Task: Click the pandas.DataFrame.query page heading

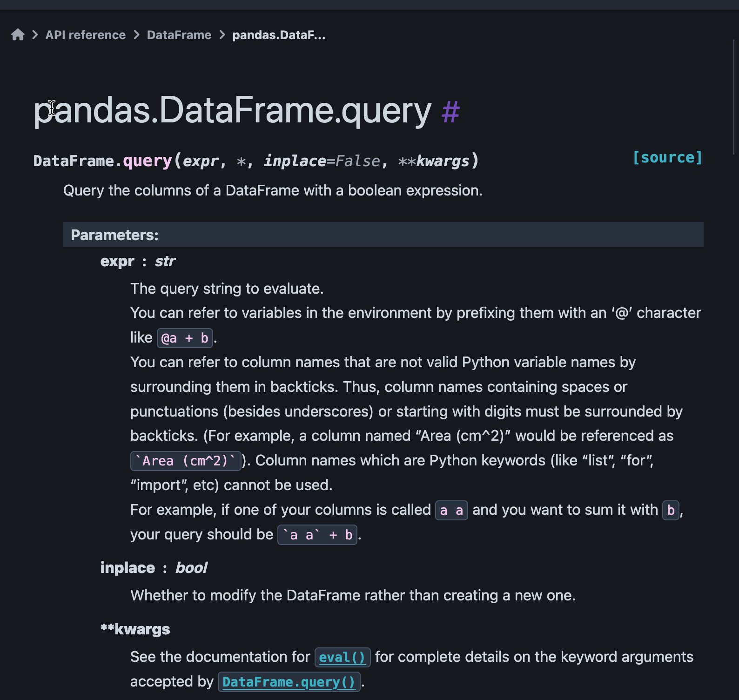Action: (x=233, y=111)
